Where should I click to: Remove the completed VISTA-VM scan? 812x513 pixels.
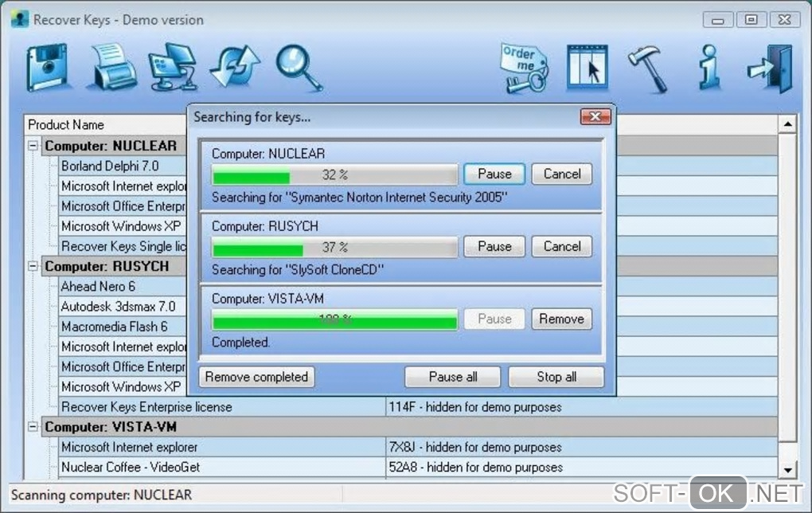click(562, 319)
